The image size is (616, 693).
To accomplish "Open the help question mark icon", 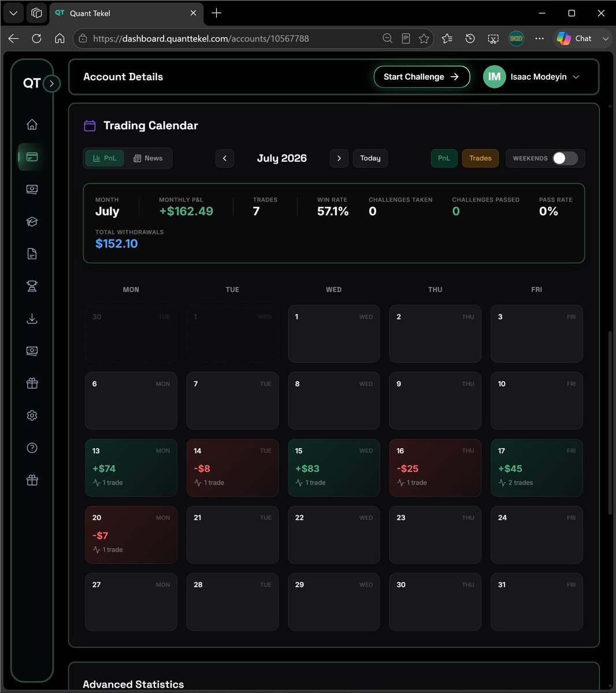I will pos(32,448).
